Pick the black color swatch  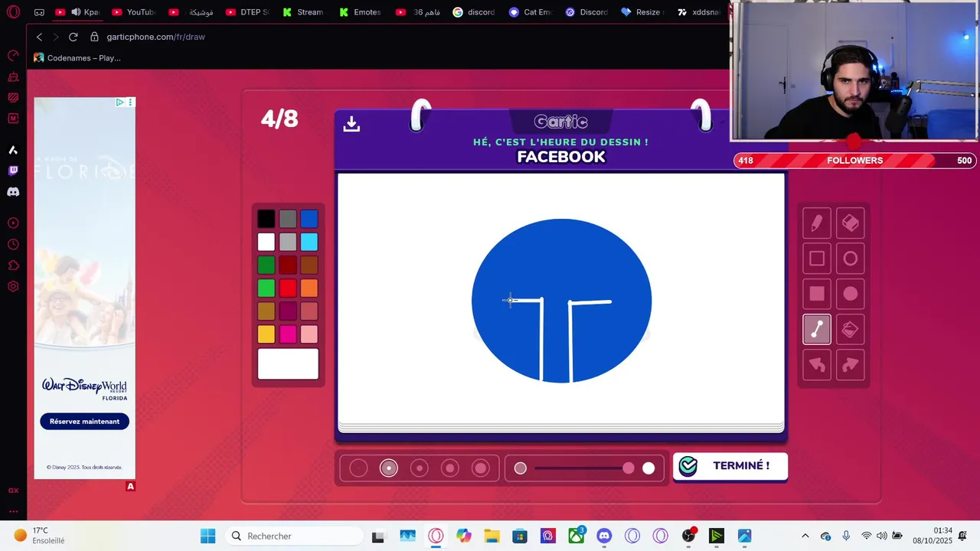click(x=266, y=219)
